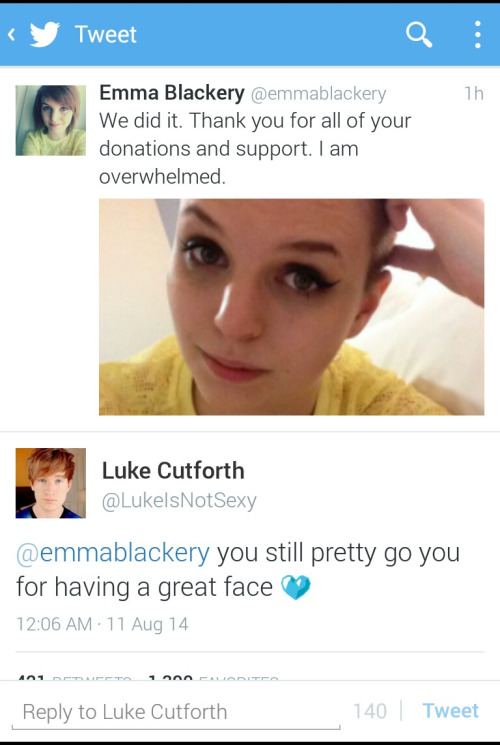The image size is (500, 745).
Task: Open search with the magnifier icon
Action: click(x=419, y=35)
